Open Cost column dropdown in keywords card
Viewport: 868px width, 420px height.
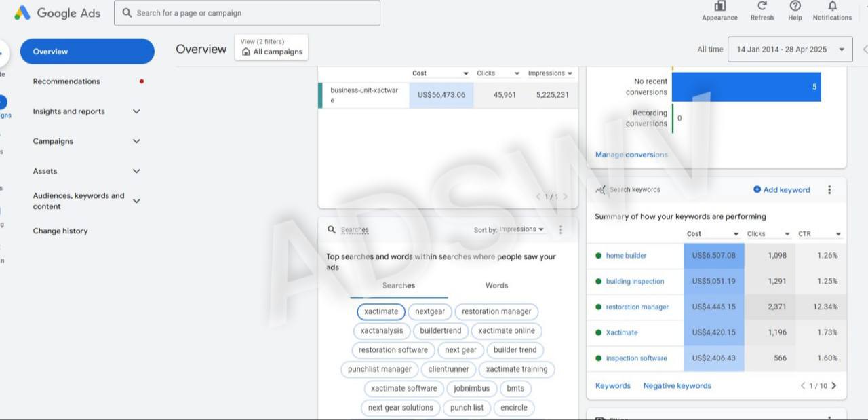pyautogui.click(x=736, y=234)
